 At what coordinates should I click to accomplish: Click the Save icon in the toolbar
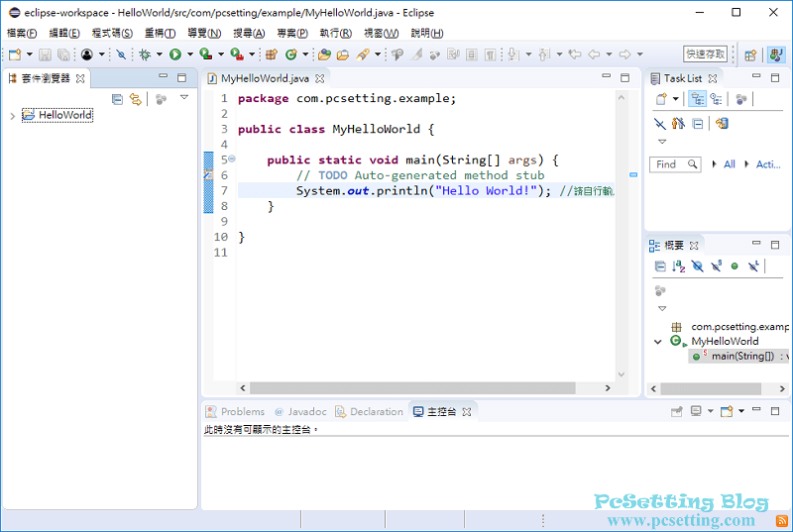(x=45, y=54)
